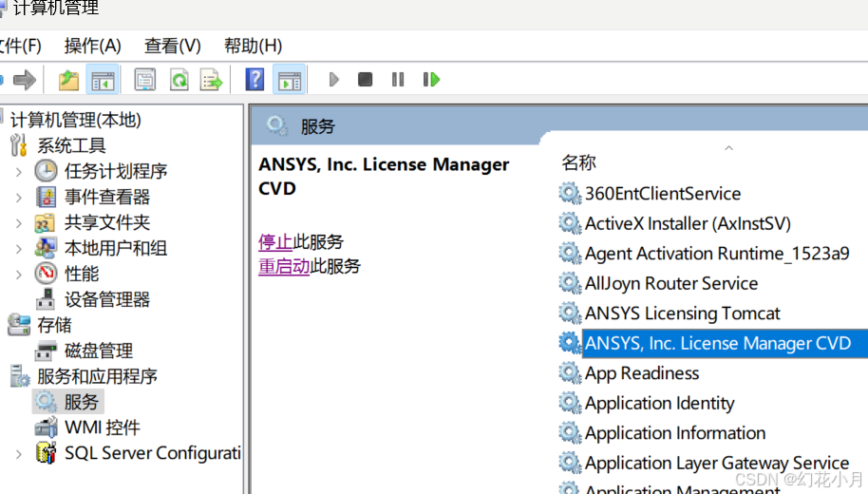
Task: Click the Up One Level folder icon
Action: (x=68, y=80)
